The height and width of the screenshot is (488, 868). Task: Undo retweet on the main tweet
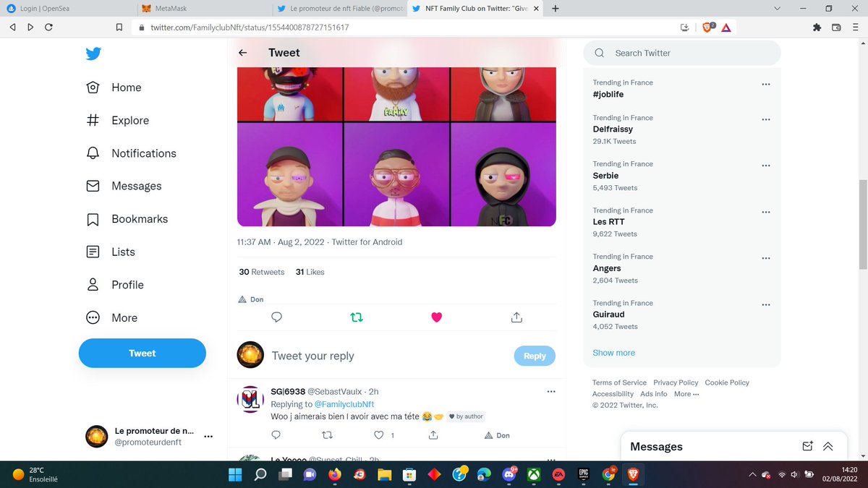click(x=357, y=317)
